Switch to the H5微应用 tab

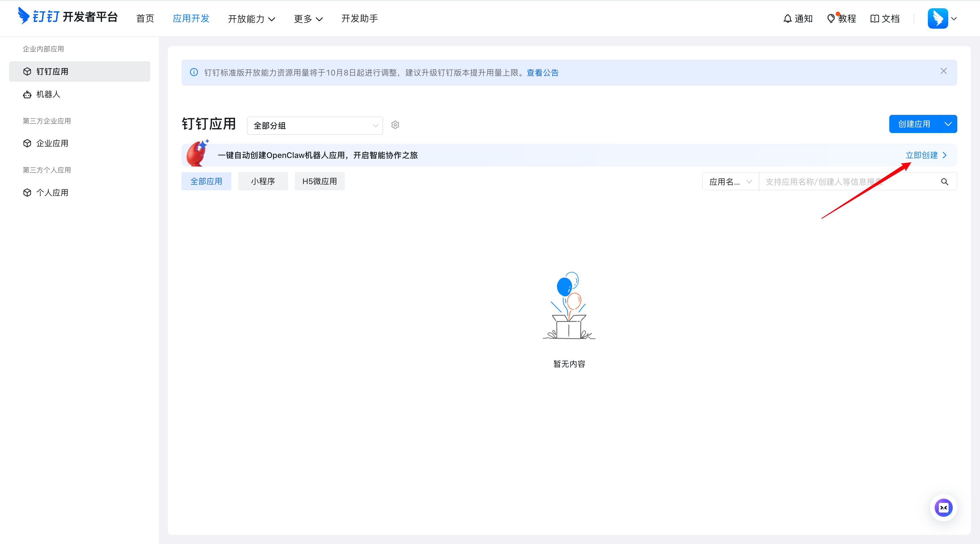tap(320, 182)
